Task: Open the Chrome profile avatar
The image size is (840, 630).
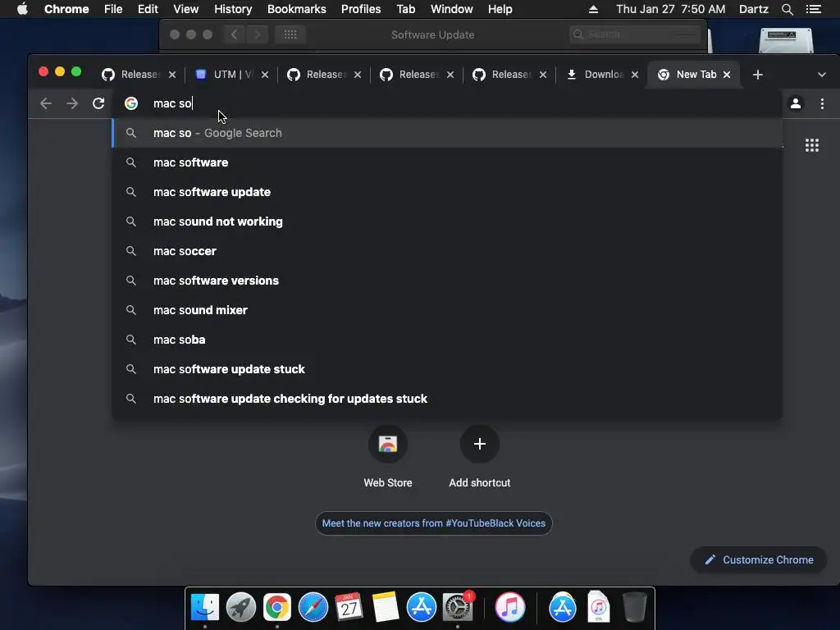Action: pyautogui.click(x=796, y=103)
